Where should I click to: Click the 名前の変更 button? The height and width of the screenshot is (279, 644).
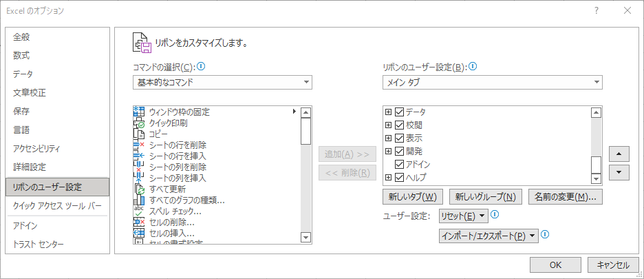coord(566,197)
